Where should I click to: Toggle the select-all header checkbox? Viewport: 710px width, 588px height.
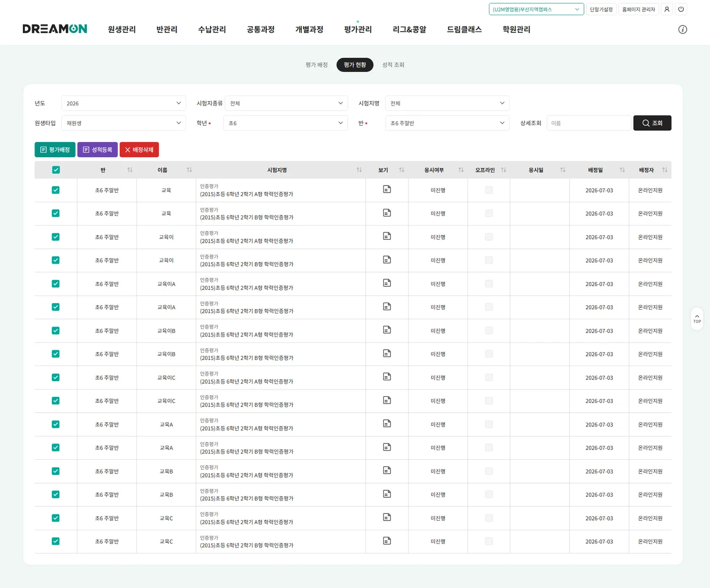[x=56, y=170]
